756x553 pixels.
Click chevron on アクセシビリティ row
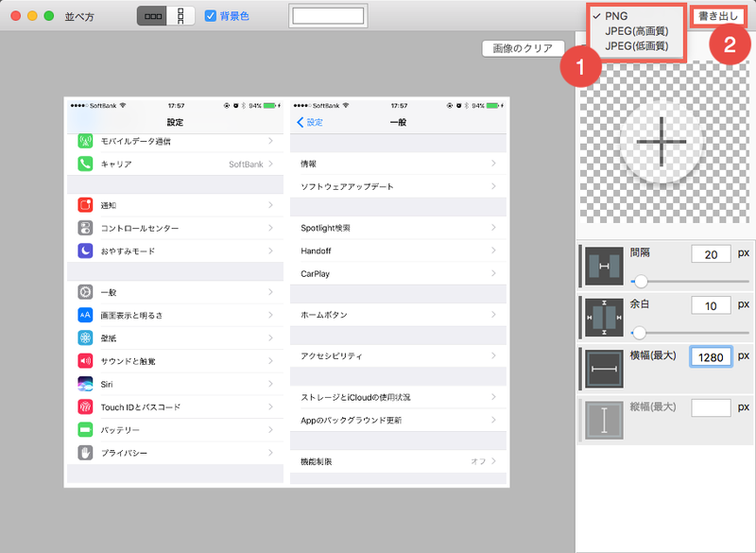pos(493,355)
